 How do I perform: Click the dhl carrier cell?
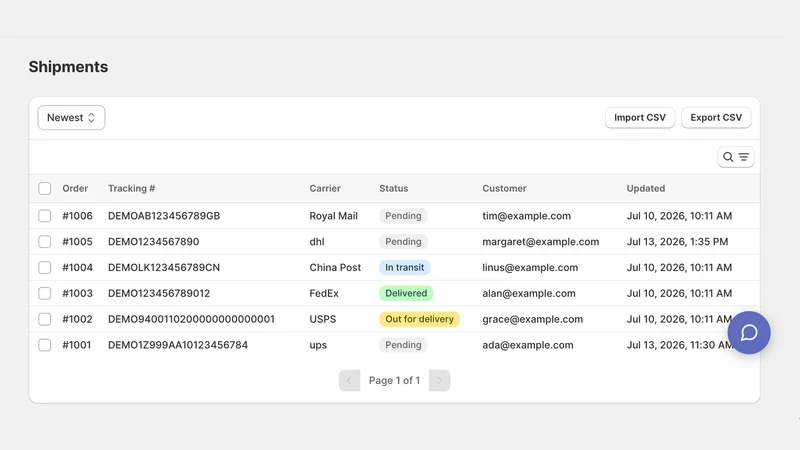tap(317, 241)
